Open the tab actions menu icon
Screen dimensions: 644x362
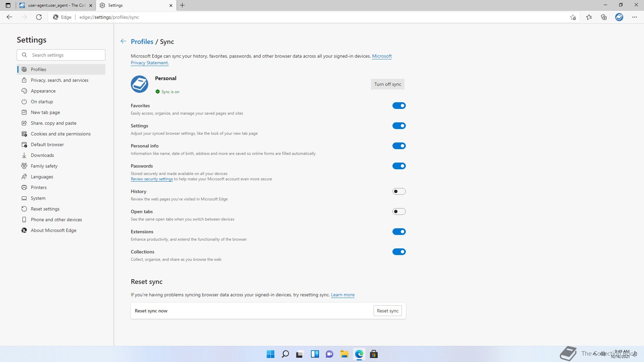8,5
